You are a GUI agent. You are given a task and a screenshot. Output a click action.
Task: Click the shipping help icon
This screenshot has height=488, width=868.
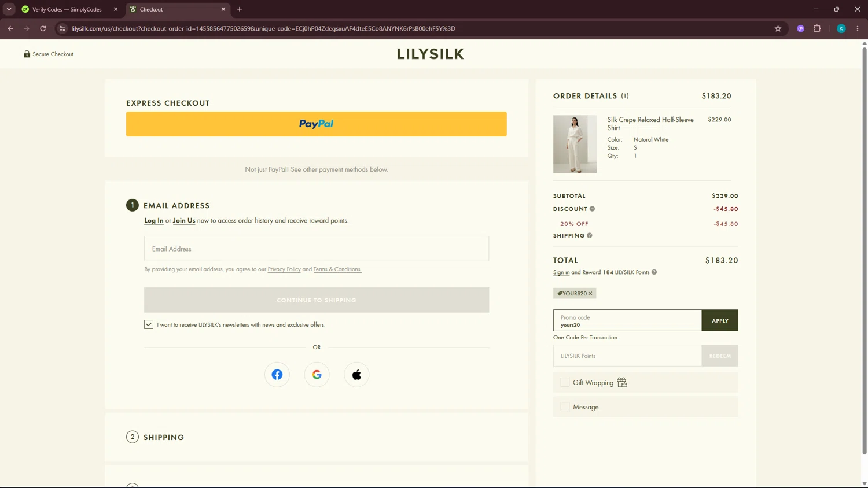(590, 235)
